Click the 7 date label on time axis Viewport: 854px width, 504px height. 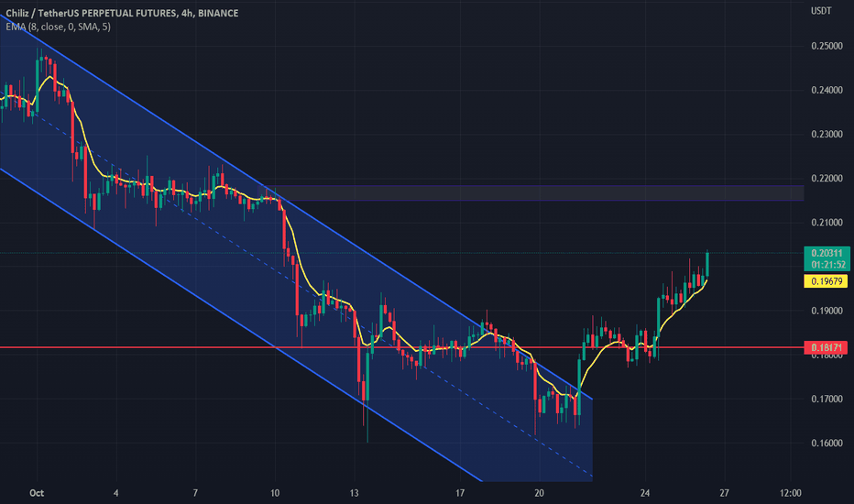[x=195, y=493]
